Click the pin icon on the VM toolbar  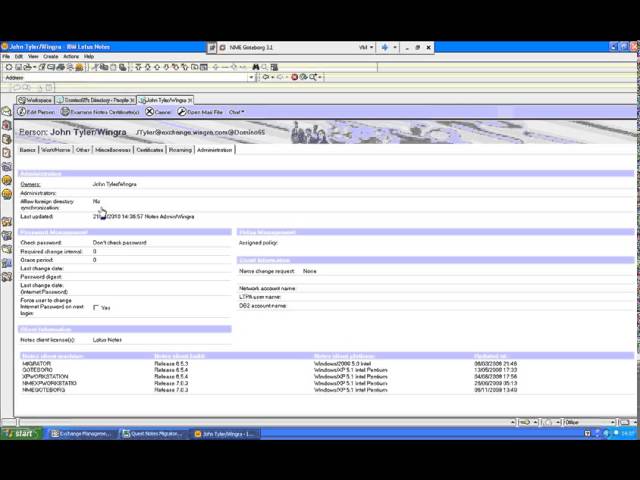click(212, 47)
